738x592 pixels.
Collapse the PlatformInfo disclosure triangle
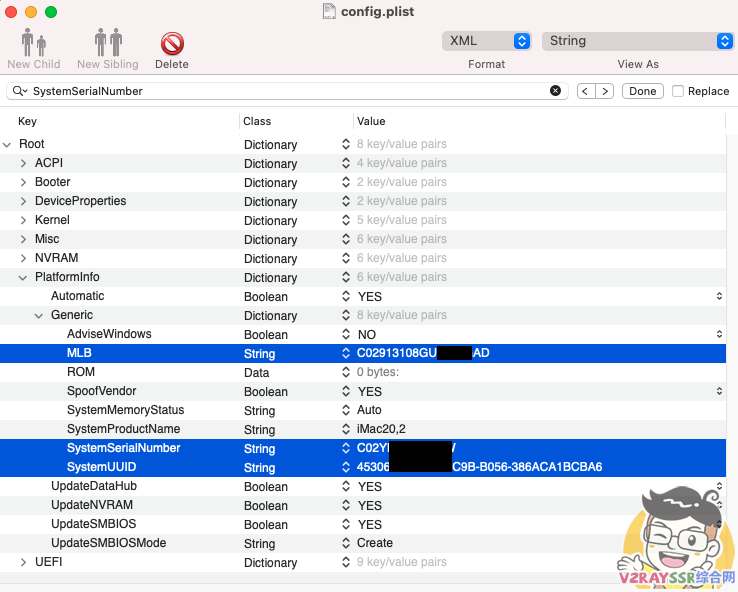click(24, 277)
